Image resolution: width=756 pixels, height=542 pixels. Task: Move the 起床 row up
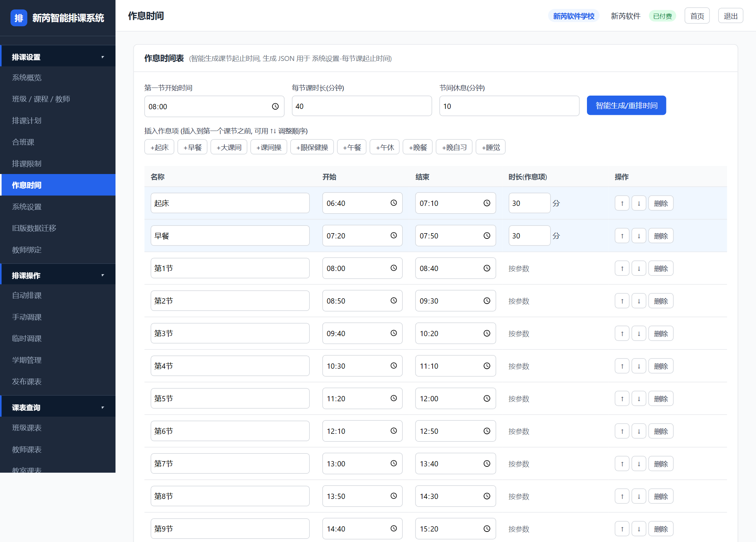622,203
